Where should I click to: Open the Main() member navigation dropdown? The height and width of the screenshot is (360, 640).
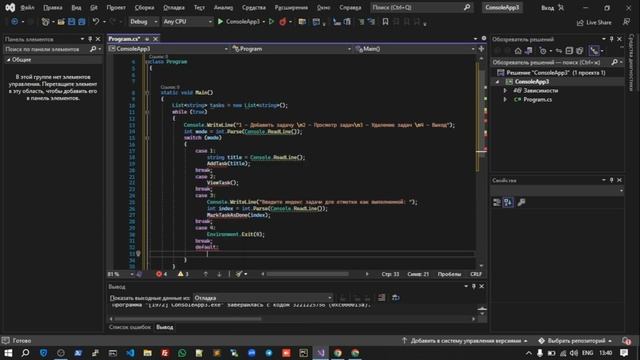415,49
